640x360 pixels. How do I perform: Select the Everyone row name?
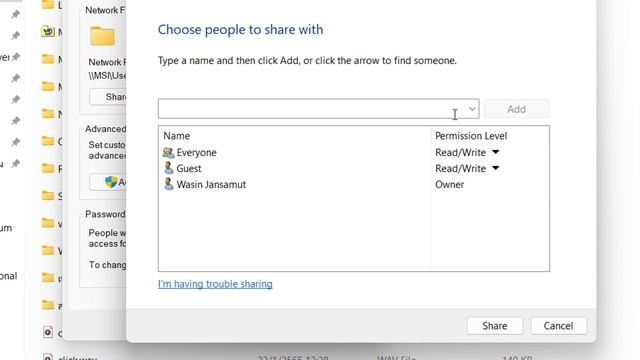[x=196, y=153]
